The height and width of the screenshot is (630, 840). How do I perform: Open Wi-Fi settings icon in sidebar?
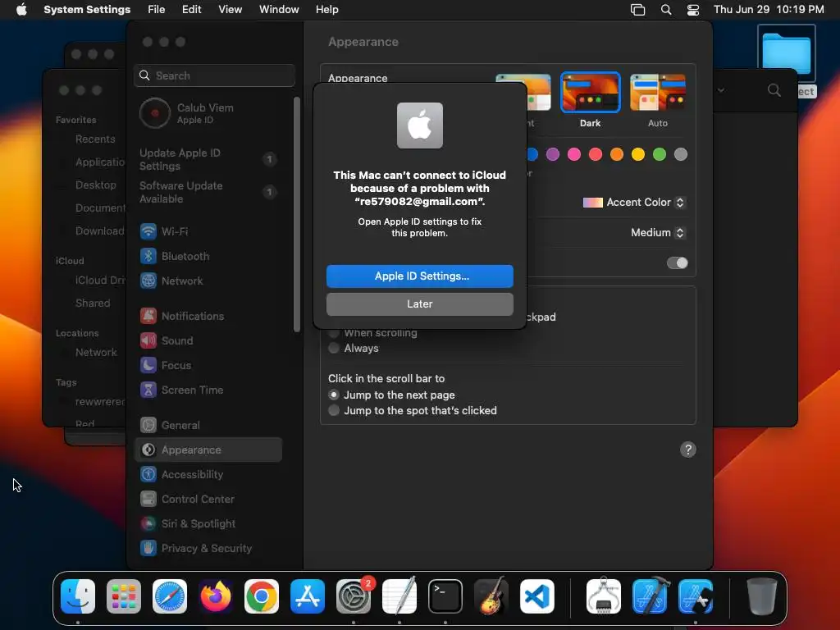[x=148, y=231]
